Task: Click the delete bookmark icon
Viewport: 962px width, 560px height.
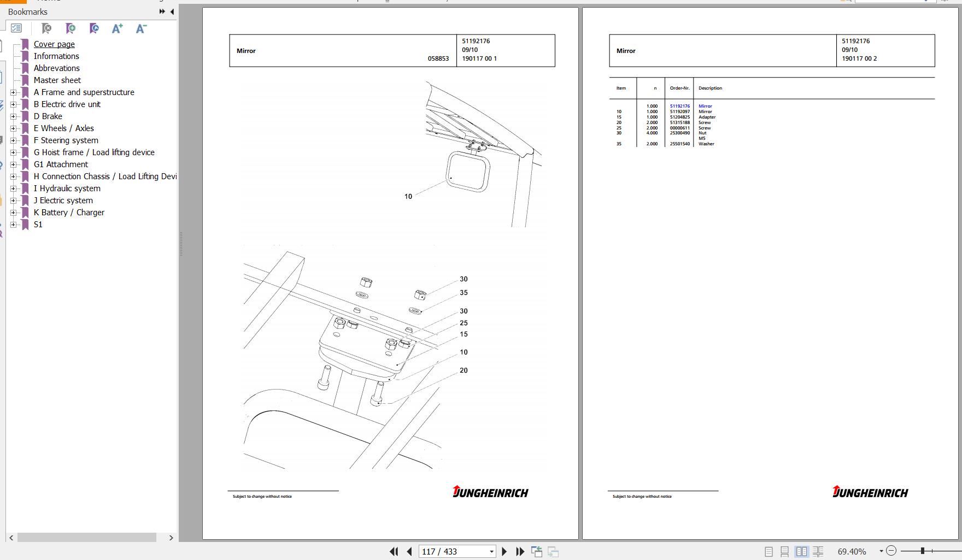Action: click(46, 28)
